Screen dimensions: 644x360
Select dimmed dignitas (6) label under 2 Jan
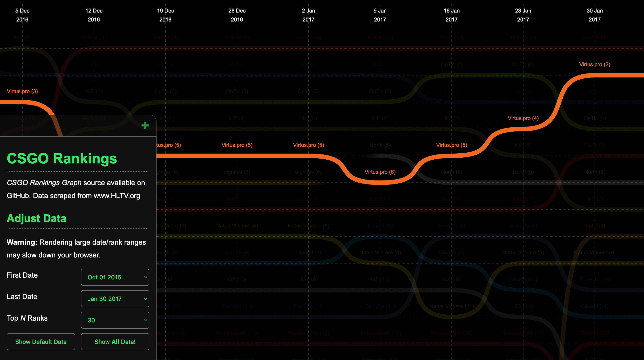(x=308, y=172)
